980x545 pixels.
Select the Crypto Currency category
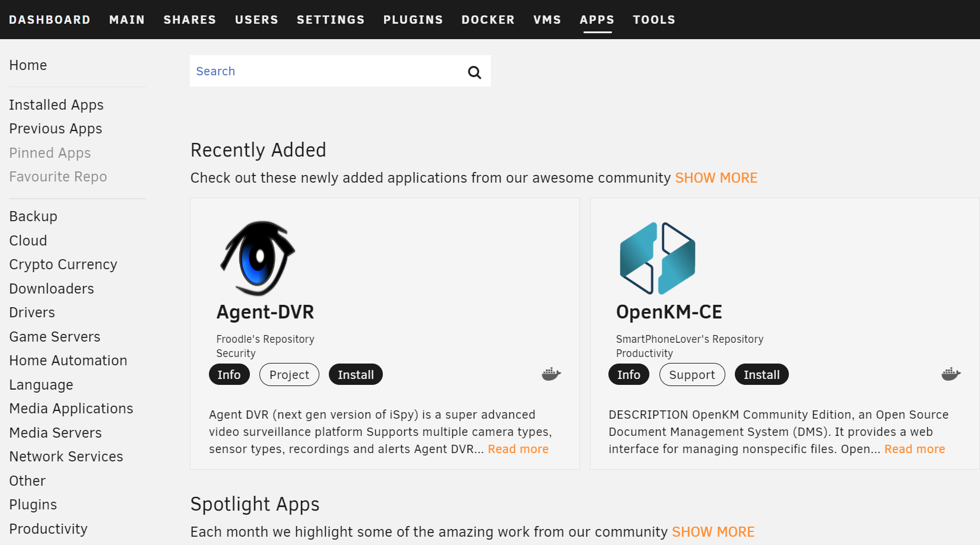tap(63, 264)
